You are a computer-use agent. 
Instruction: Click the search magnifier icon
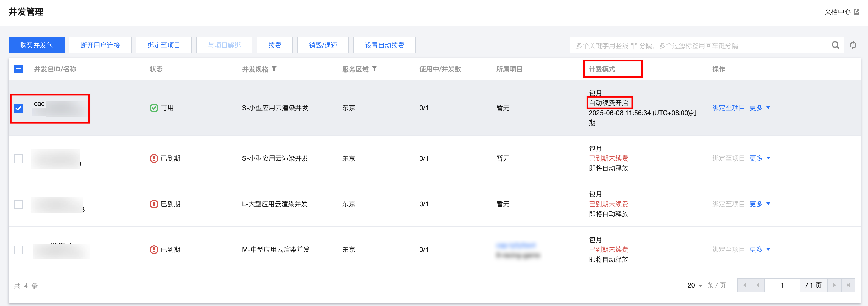pos(835,45)
